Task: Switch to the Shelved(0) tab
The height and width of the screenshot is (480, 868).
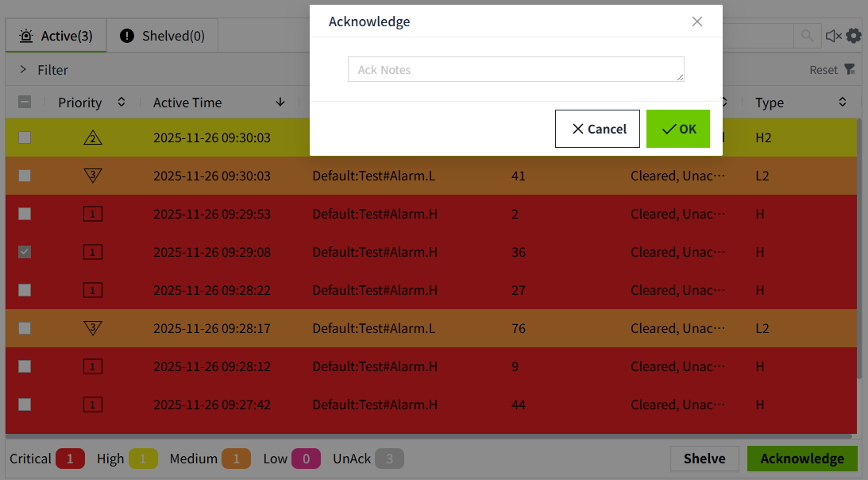Action: tap(162, 36)
